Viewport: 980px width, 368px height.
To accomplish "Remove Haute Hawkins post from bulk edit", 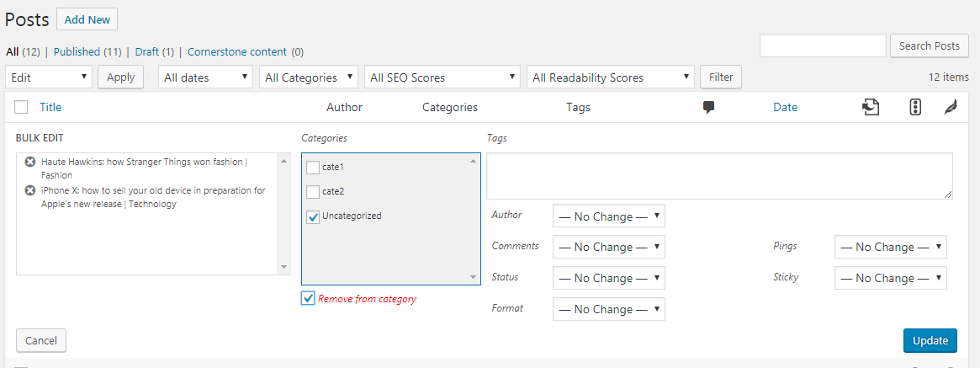I will [x=29, y=162].
